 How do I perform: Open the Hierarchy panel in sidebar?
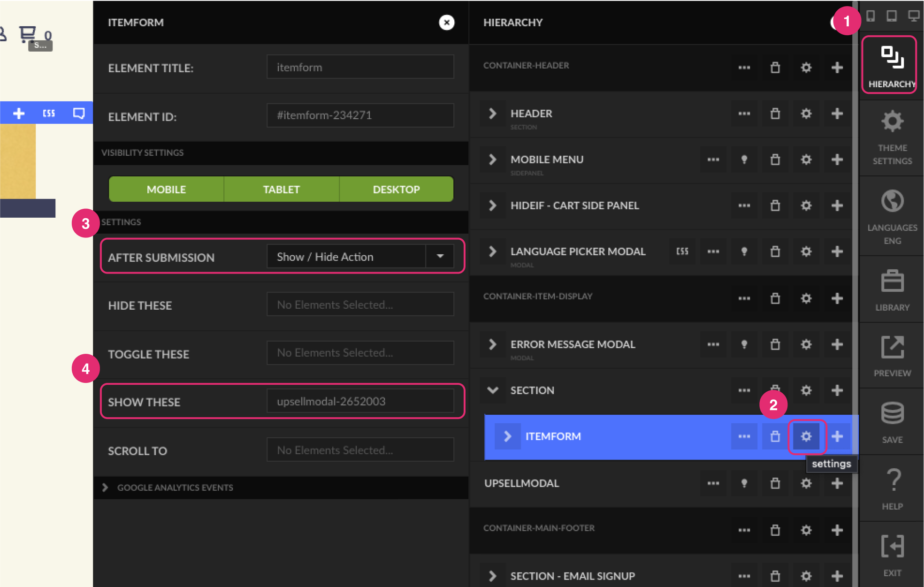(892, 66)
